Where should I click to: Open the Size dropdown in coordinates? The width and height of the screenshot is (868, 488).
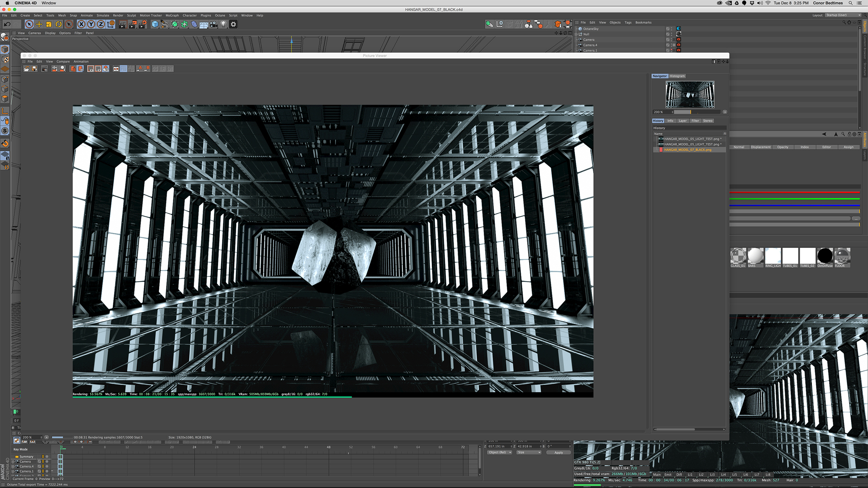coord(529,453)
